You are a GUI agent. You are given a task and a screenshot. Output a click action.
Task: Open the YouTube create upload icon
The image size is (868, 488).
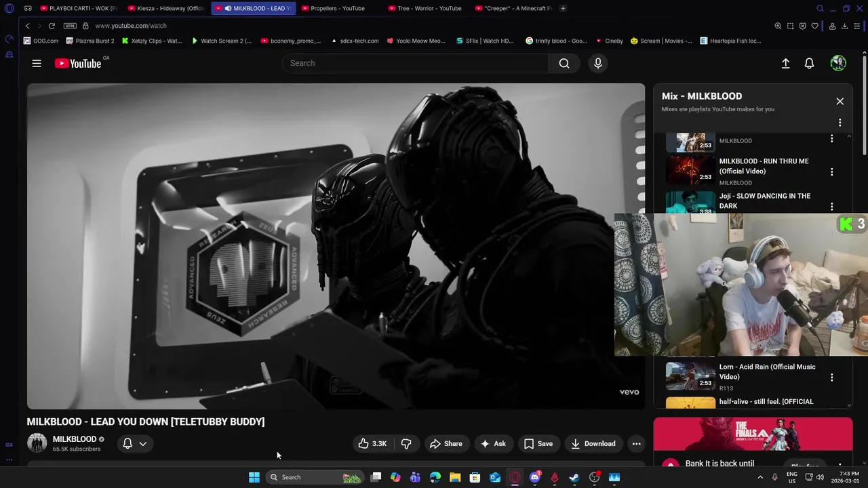(x=785, y=63)
